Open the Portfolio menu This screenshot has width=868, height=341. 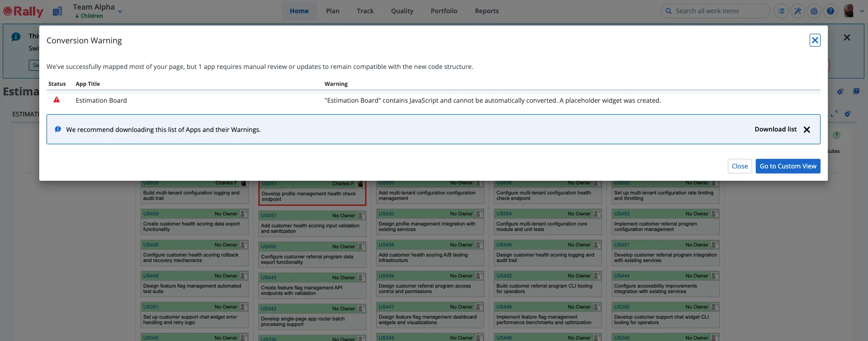pos(444,11)
